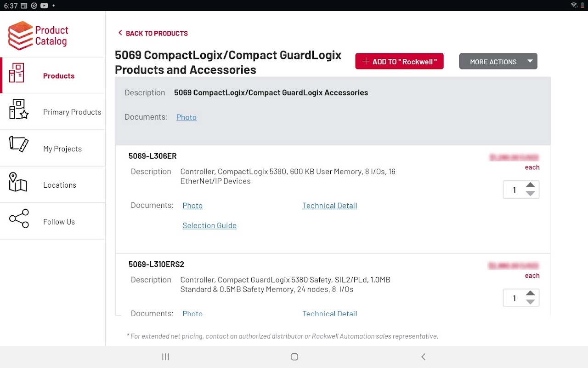Select the My Projects menu label

click(x=62, y=149)
